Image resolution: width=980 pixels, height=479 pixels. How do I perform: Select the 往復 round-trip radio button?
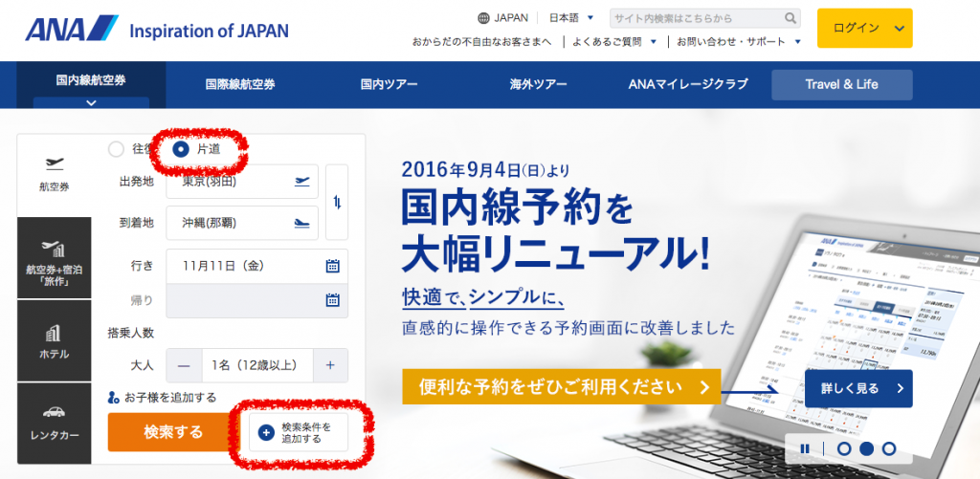click(x=116, y=149)
